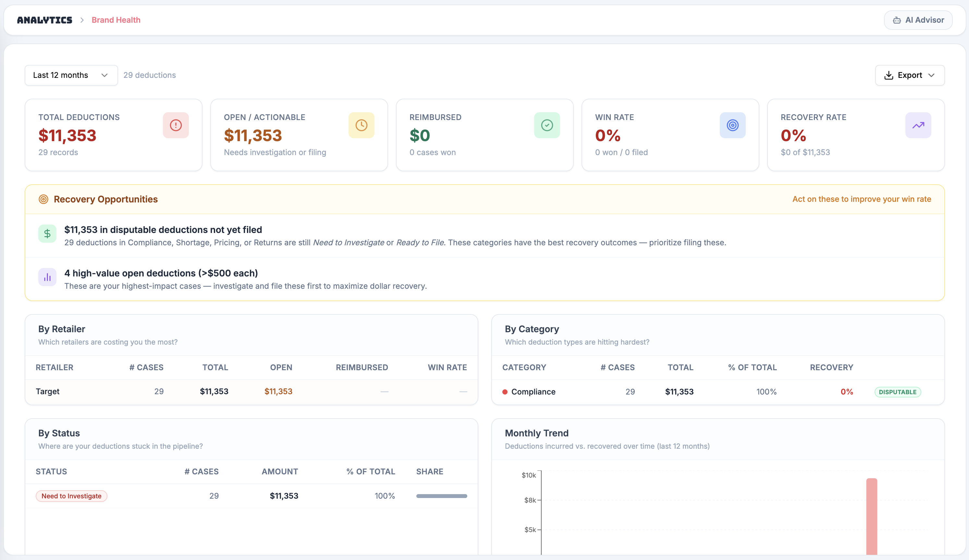This screenshot has height=560, width=969.
Task: Click the target icon beside Recovery Opportunities
Action: coord(43,199)
